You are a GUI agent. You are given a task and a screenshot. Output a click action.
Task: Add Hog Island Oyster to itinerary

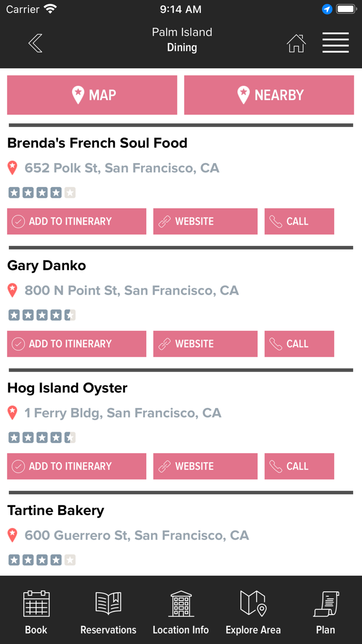77,466
